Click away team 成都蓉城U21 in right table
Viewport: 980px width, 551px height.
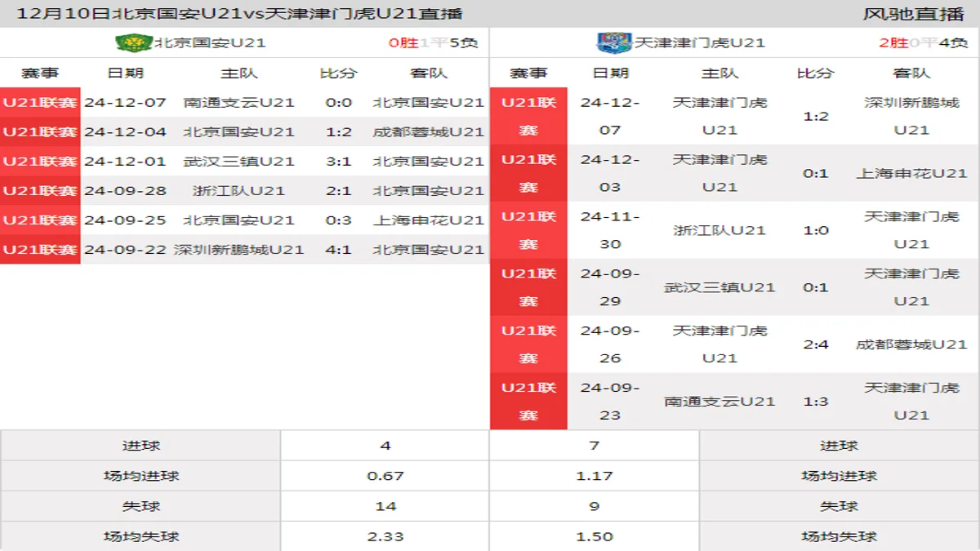point(911,344)
